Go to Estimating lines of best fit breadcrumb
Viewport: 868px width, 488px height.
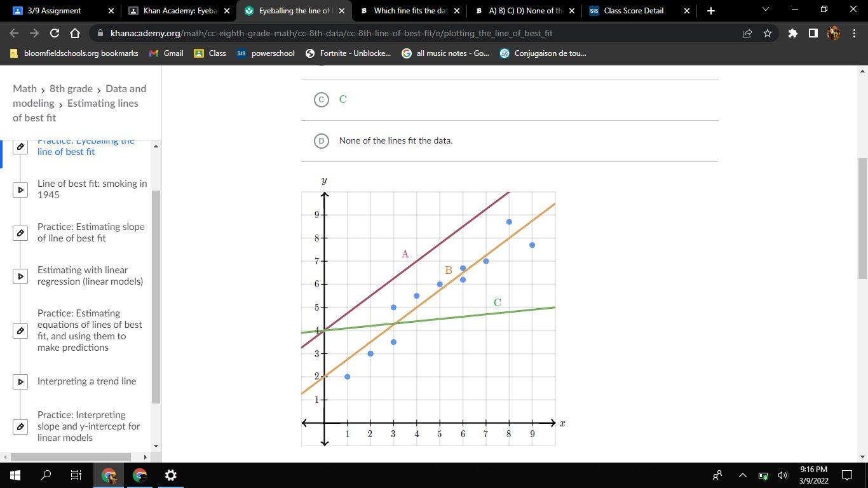click(76, 111)
